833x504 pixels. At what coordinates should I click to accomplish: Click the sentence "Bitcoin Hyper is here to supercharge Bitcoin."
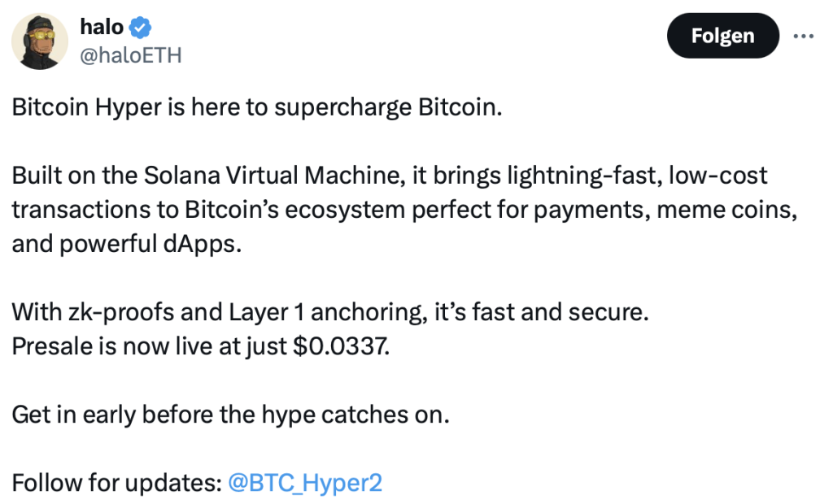[257, 108]
